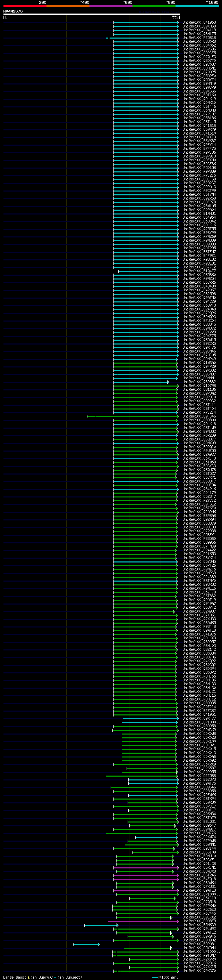This screenshot has height=980, width=222.
Task: Click hit label UniRef100_O81186
Action: point(199,390)
